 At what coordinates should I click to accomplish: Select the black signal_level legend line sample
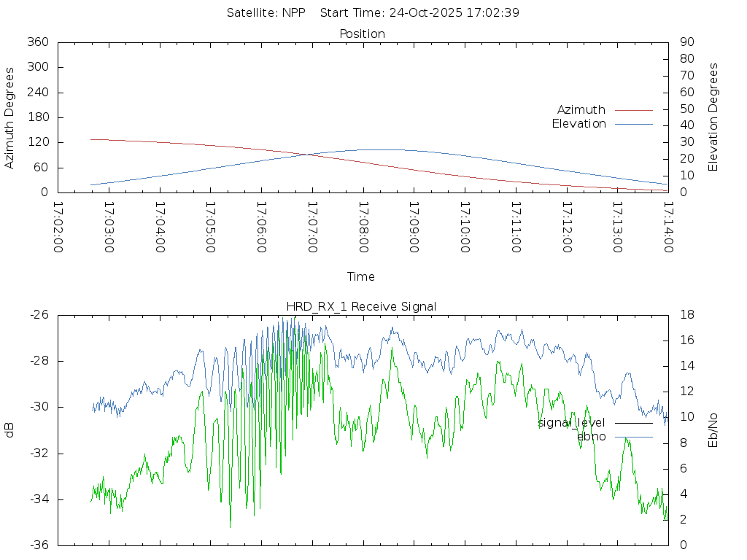[633, 423]
